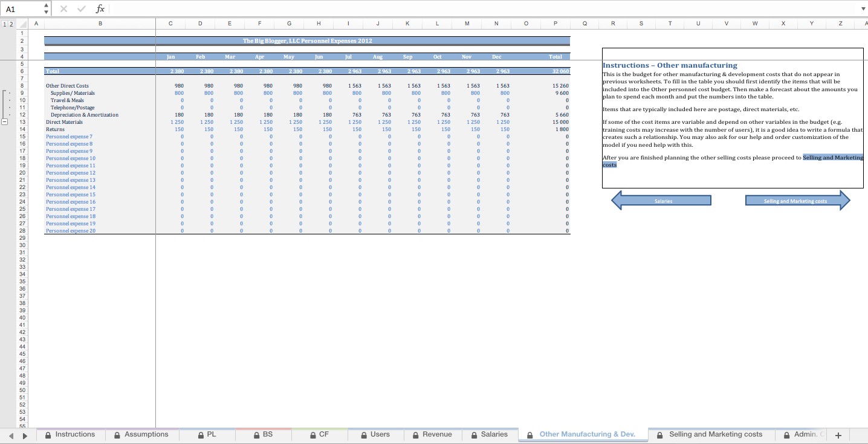Viewport: 868px width, 444px height.
Task: Select the Total row label cell
Action: 100,71
